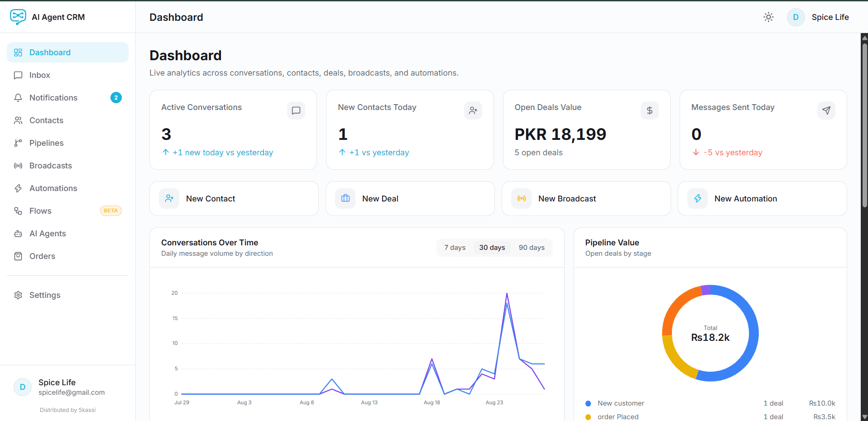
Task: Click the broadcast icon in New Broadcast
Action: 522,198
